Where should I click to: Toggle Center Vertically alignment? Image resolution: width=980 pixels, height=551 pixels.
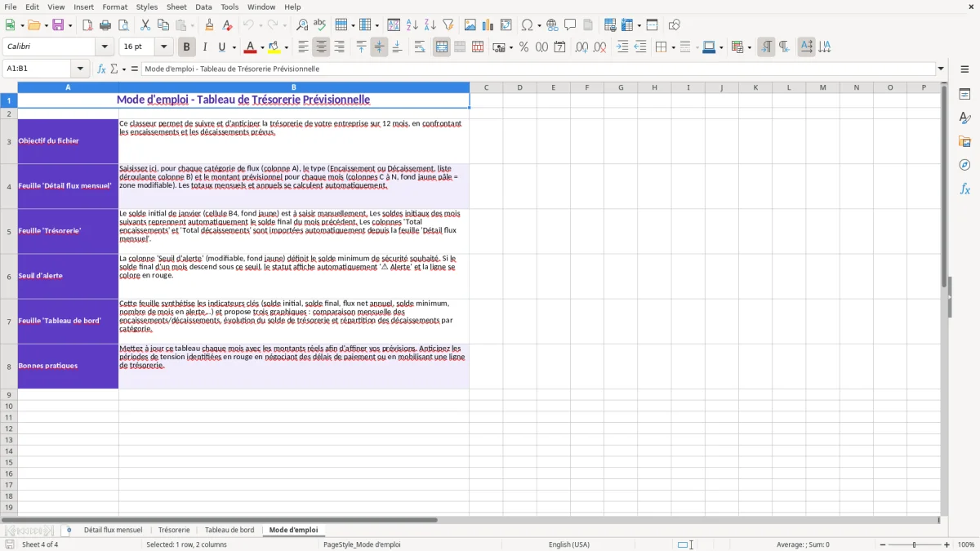379,47
